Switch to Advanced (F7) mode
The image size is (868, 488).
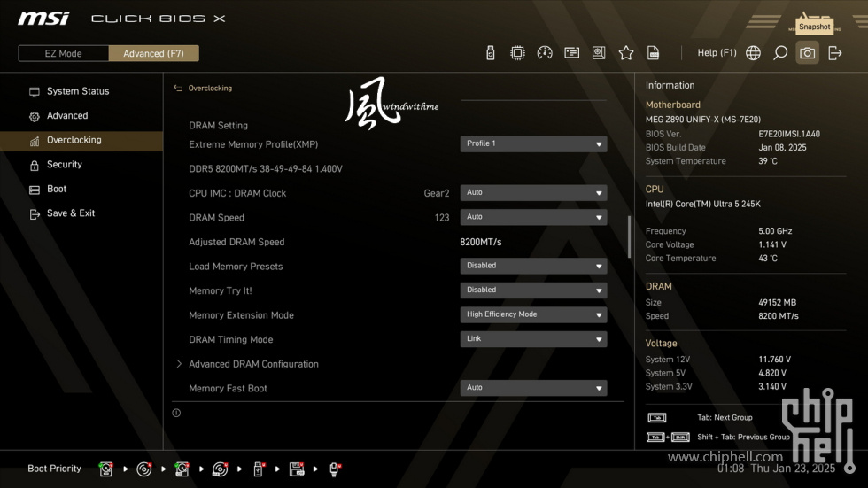pyautogui.click(x=154, y=53)
